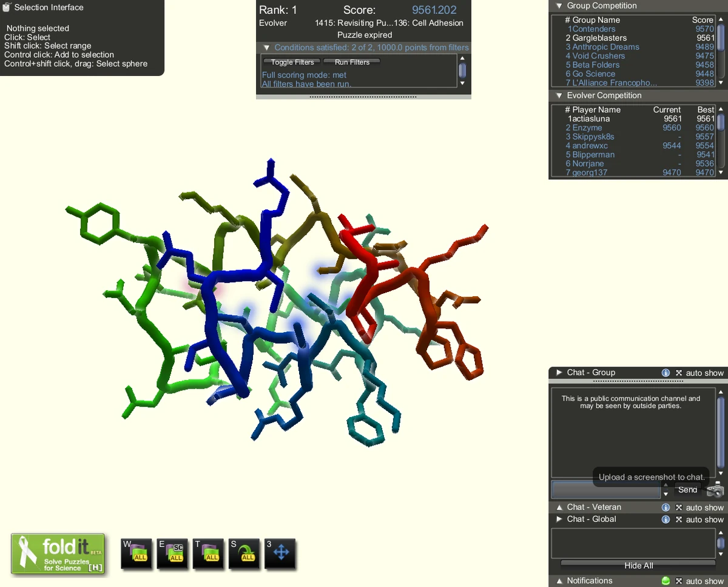Click the Foldit logo
The height and width of the screenshot is (587, 728).
click(x=58, y=554)
